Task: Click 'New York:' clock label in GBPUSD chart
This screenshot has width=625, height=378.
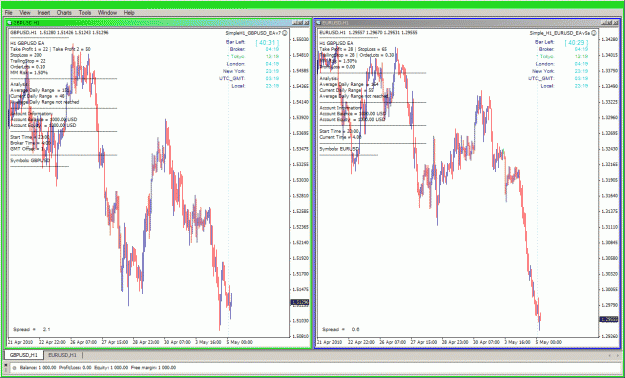Action: click(x=234, y=71)
